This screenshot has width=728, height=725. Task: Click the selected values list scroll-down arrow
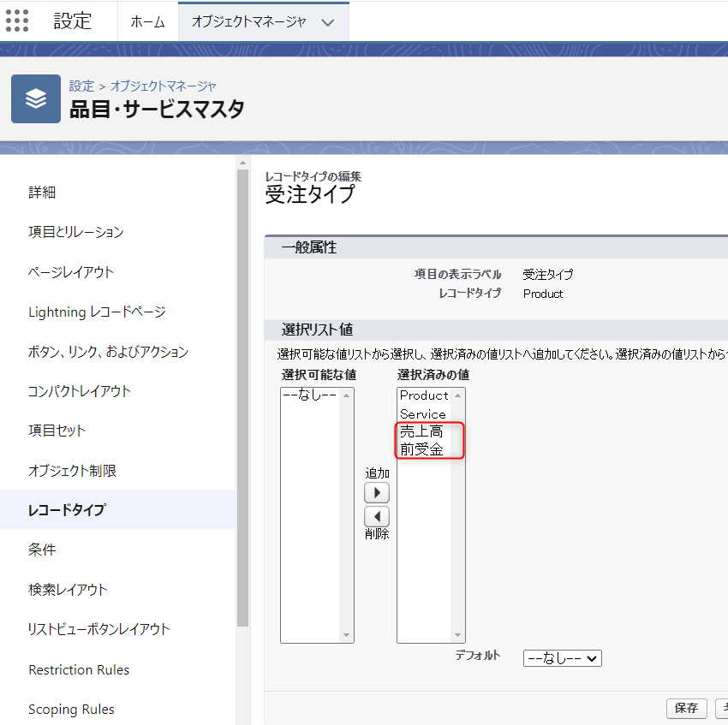tap(459, 635)
